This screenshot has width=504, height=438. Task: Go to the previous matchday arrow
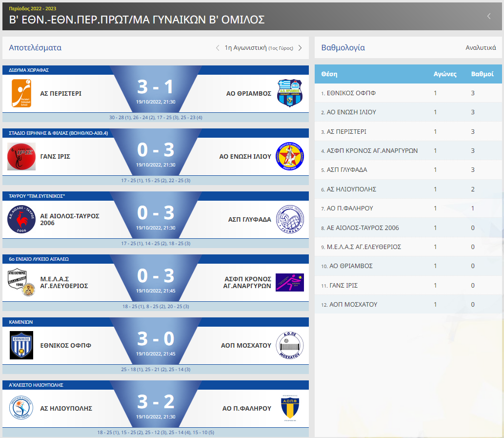coord(218,48)
